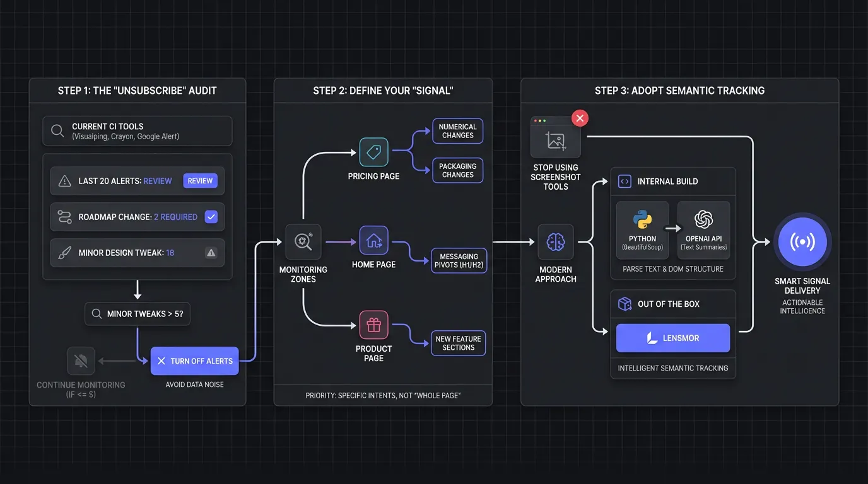Screen dimensions: 868x484
Task: Select the Numerical Changes box
Action: point(457,131)
